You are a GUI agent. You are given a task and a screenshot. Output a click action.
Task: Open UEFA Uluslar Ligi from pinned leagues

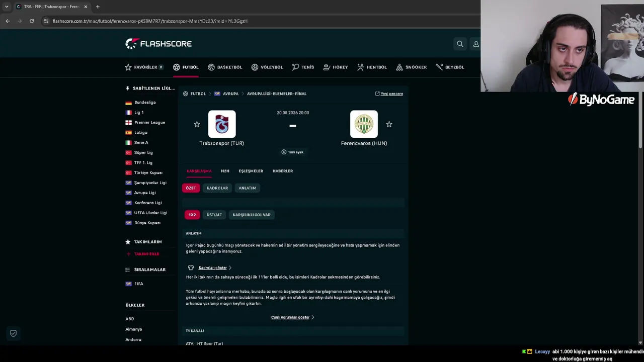tap(150, 213)
